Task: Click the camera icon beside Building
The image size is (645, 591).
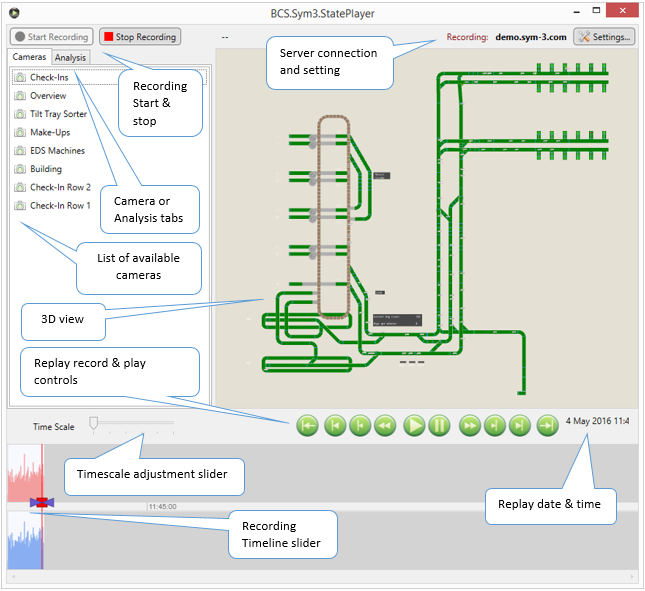Action: 19,169
